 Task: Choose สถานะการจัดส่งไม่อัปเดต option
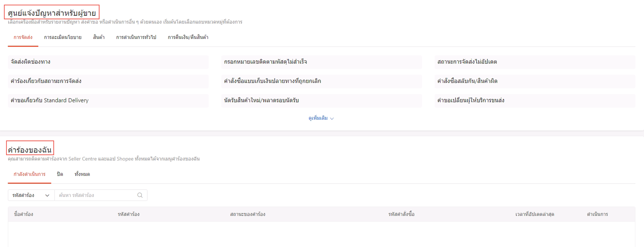[x=535, y=62]
